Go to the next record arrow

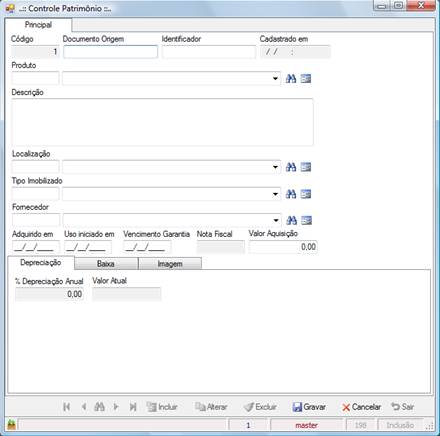coord(116,407)
